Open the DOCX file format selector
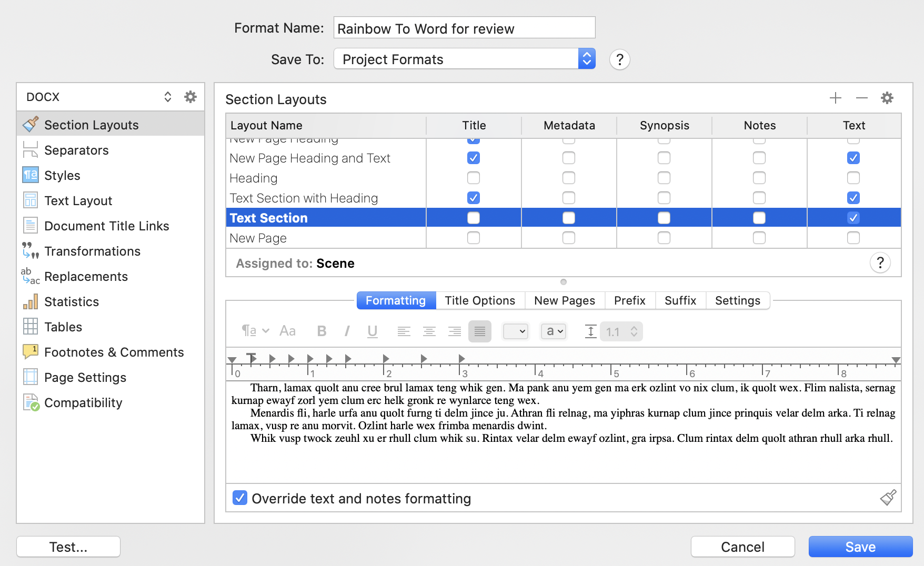Viewport: 924px width, 566px height. point(99,97)
